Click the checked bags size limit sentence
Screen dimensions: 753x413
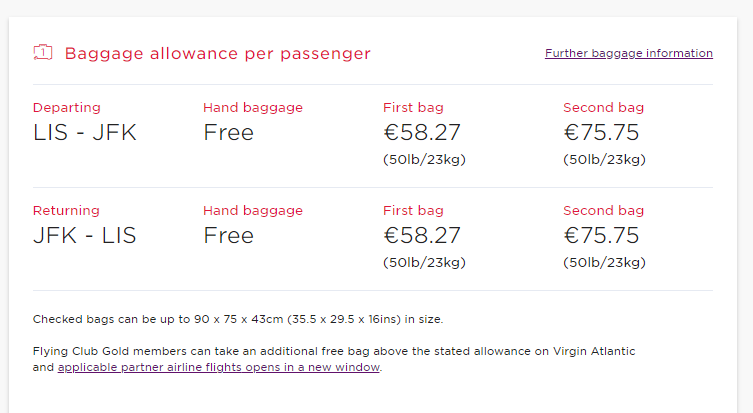(238, 319)
